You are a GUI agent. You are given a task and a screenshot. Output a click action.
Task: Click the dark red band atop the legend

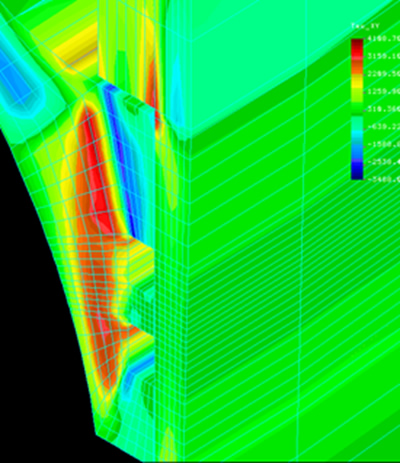357,43
